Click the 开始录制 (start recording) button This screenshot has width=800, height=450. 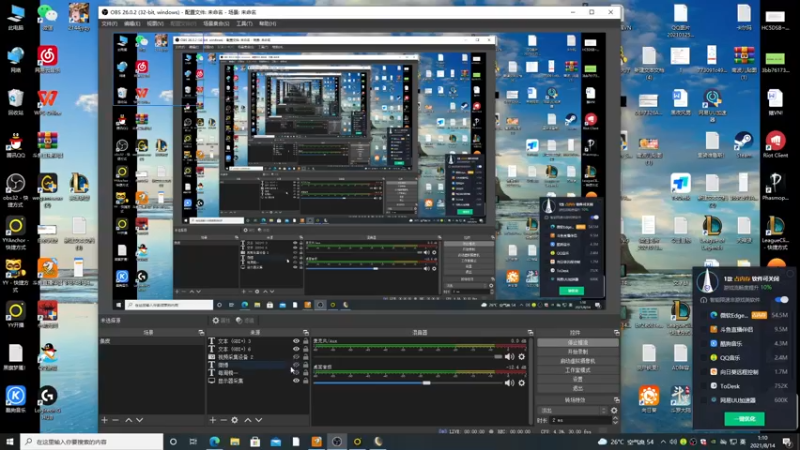click(578, 352)
